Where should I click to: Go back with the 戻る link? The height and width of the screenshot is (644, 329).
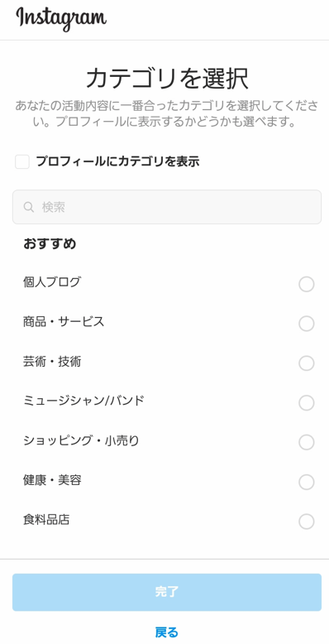point(166,632)
